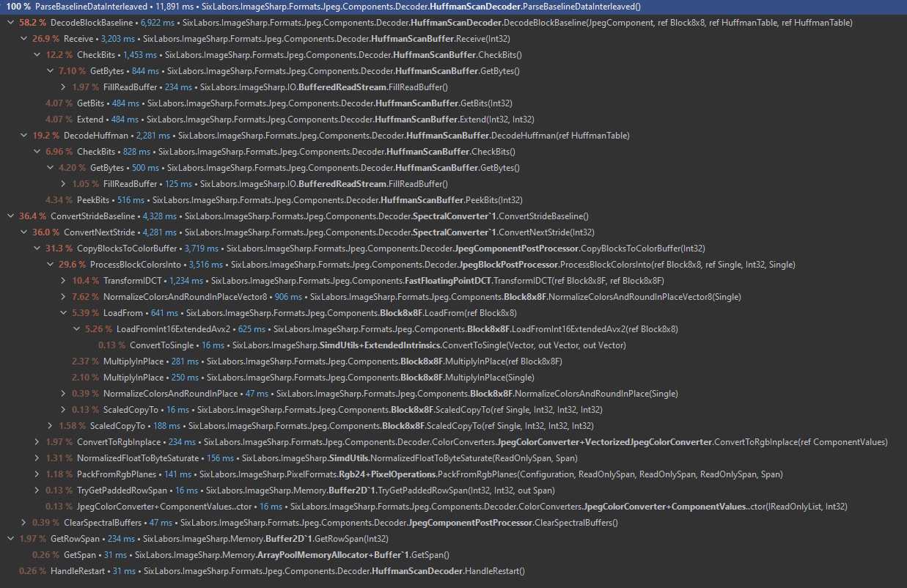Select the GetBits 484 ms row

453,103
